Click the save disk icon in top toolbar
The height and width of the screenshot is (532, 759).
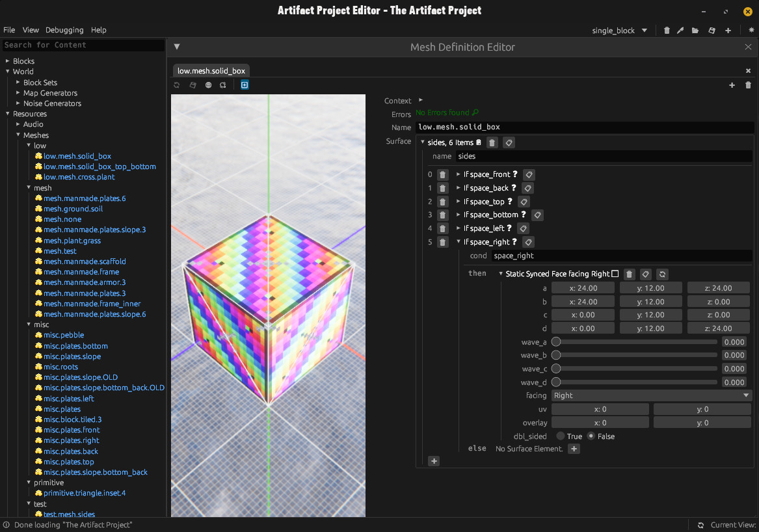coord(712,31)
